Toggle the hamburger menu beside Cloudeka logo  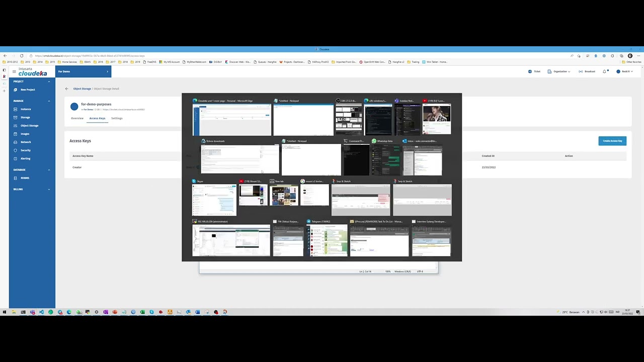[14, 71]
